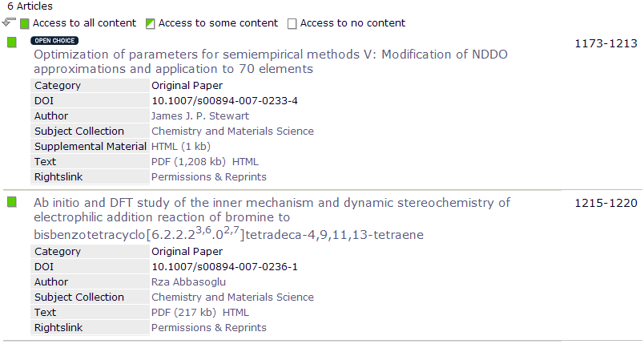This screenshot has height=344, width=644.
Task: Click the half-green 'Access to some content' square
Action: click(150, 24)
